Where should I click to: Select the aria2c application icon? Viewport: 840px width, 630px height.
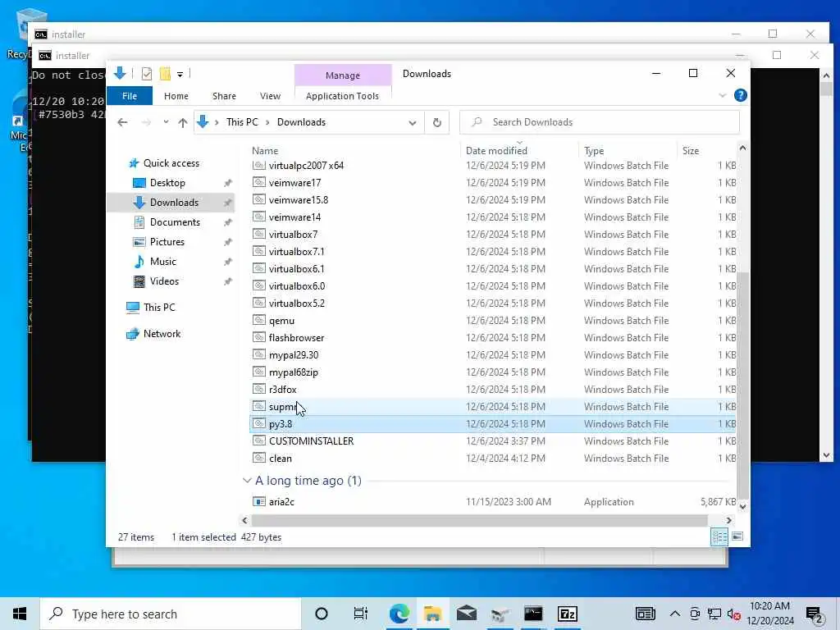[258, 501]
